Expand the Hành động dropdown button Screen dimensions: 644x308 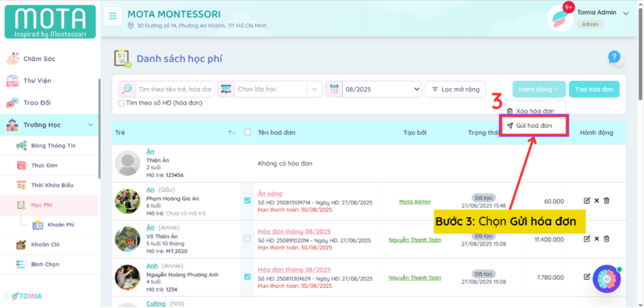coord(539,89)
